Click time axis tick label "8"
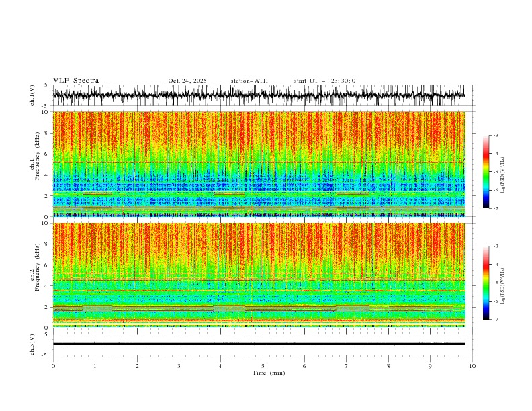This screenshot has height=411, width=532. tap(388, 366)
